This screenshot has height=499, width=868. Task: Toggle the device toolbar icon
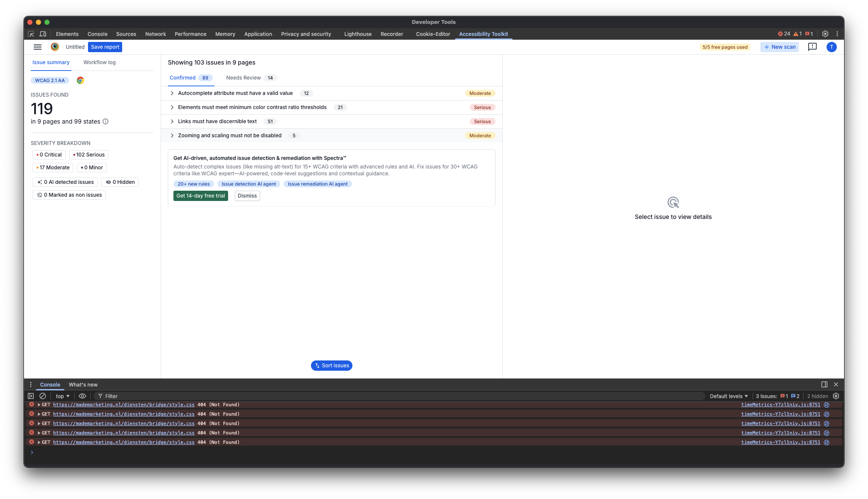(43, 34)
